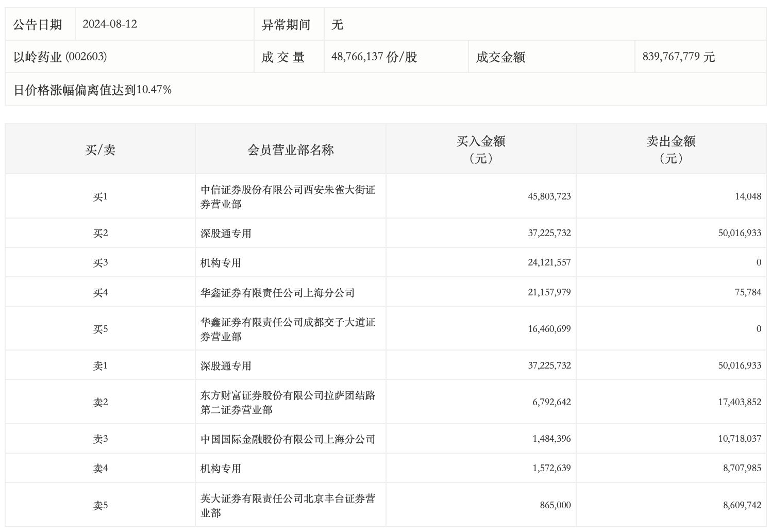Click the trading volume value 48,766,137 份/股
Viewport: 771px width, 532px height.
pyautogui.click(x=374, y=57)
